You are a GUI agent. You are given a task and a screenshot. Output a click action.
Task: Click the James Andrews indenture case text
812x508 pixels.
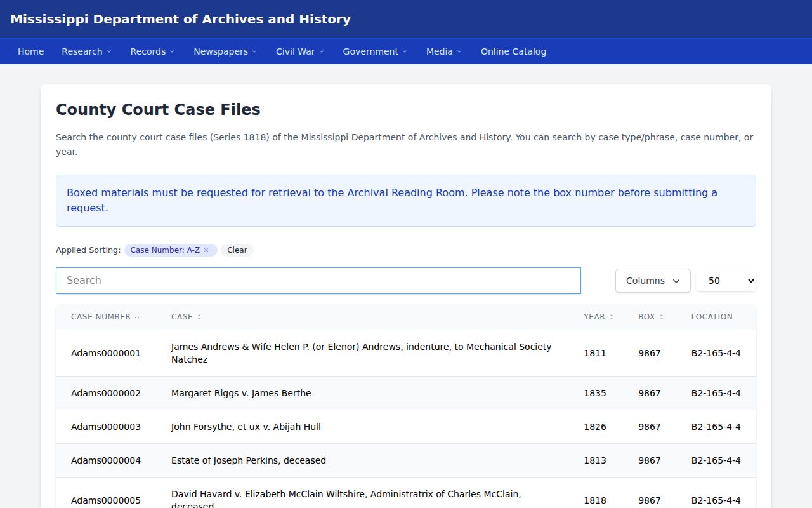(x=362, y=353)
